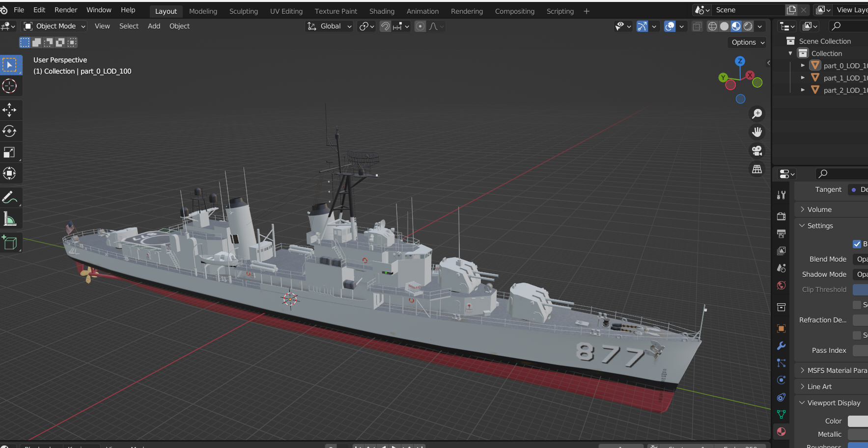The height and width of the screenshot is (448, 868).
Task: Open the viewport Options dropdown
Action: tap(747, 43)
